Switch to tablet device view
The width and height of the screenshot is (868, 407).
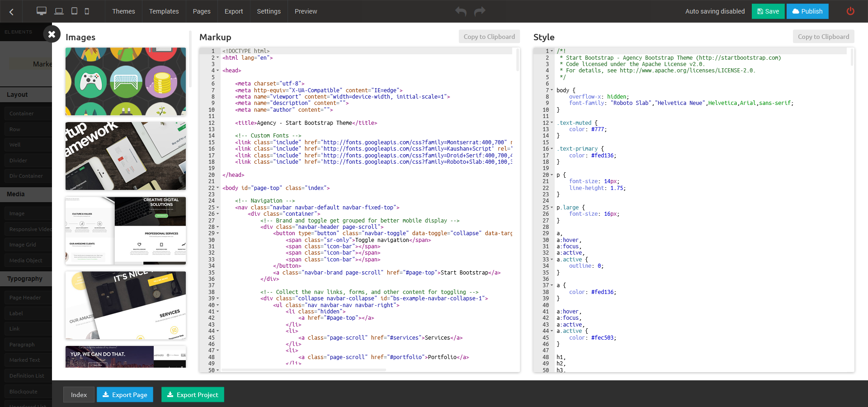[74, 11]
